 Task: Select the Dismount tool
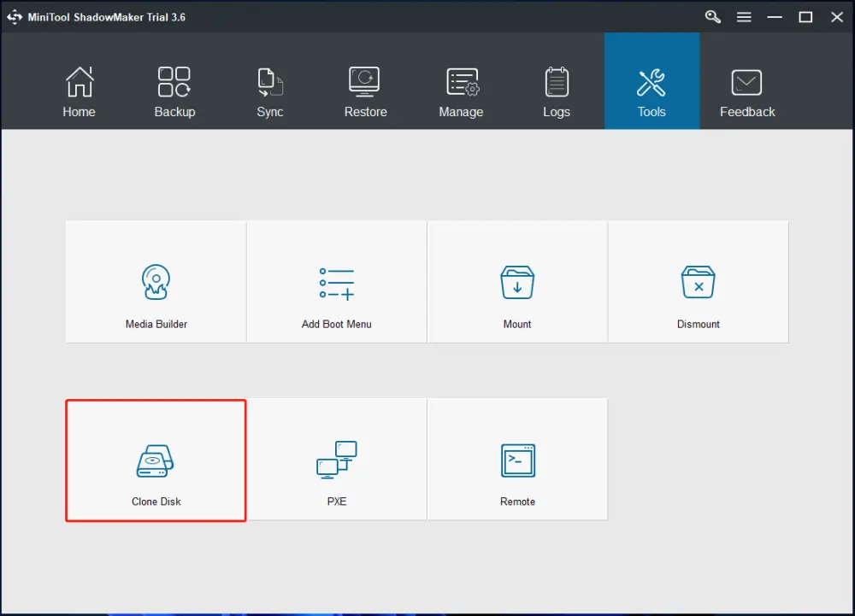(x=699, y=282)
